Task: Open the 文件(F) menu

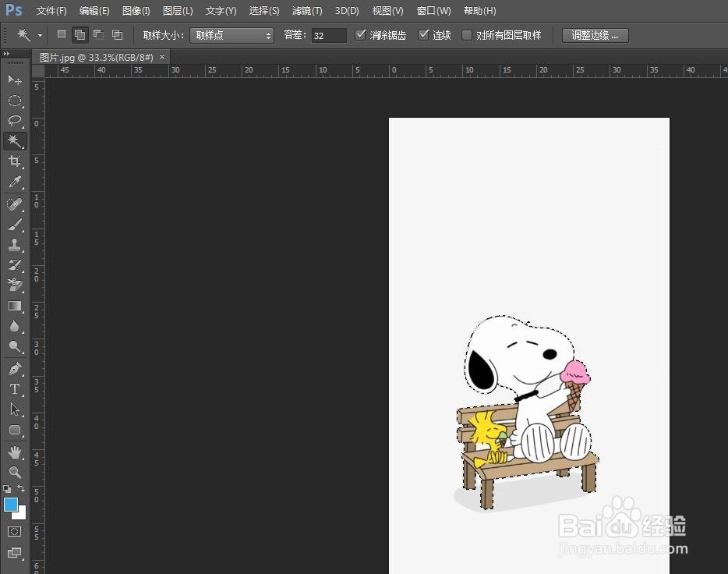Action: (x=51, y=11)
